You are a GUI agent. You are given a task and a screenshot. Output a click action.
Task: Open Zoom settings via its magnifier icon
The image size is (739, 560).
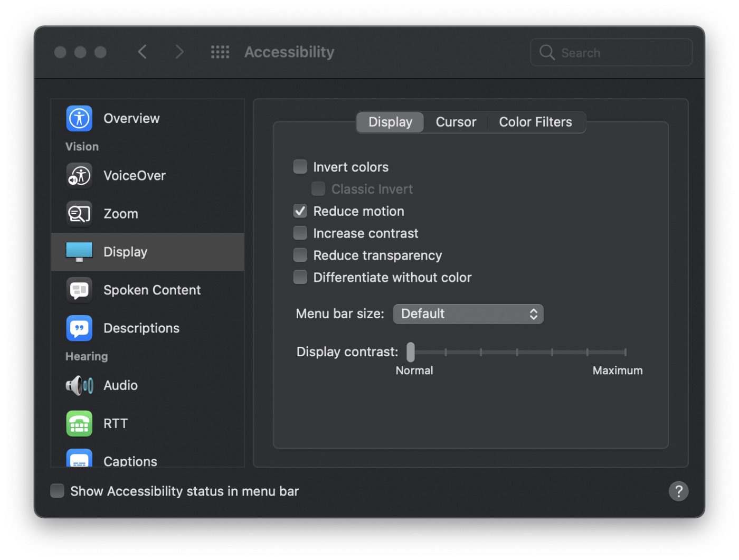click(x=79, y=214)
